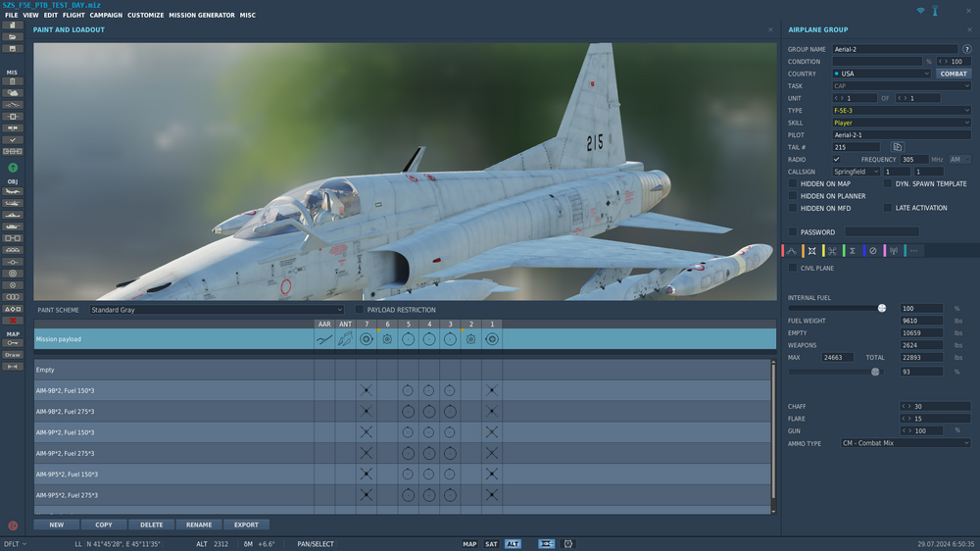The width and height of the screenshot is (980, 551).
Task: Click the DELETE payload button
Action: (x=151, y=525)
